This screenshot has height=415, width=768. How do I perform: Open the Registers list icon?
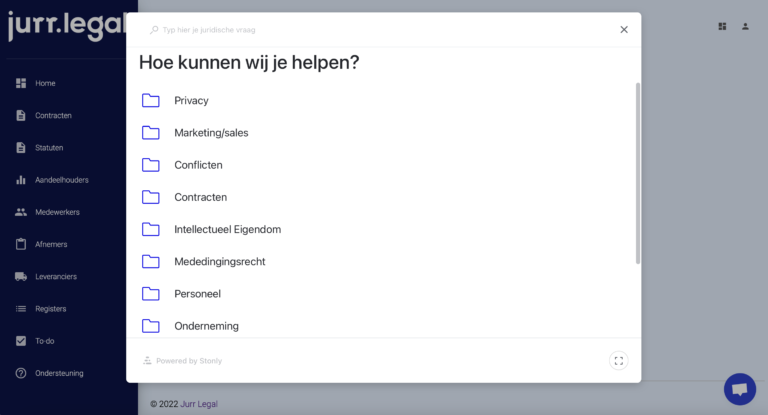21,309
